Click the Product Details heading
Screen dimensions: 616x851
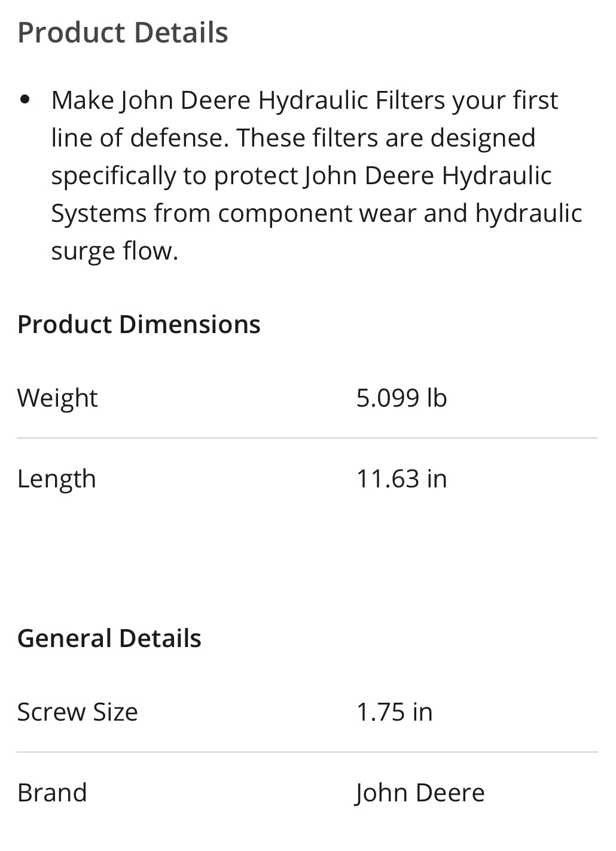point(123,32)
